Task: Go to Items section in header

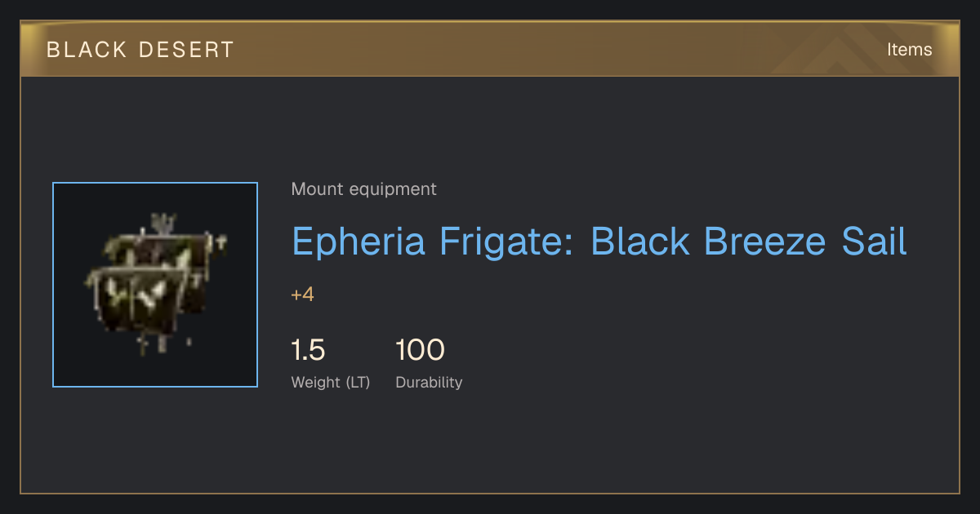Action: coord(909,50)
